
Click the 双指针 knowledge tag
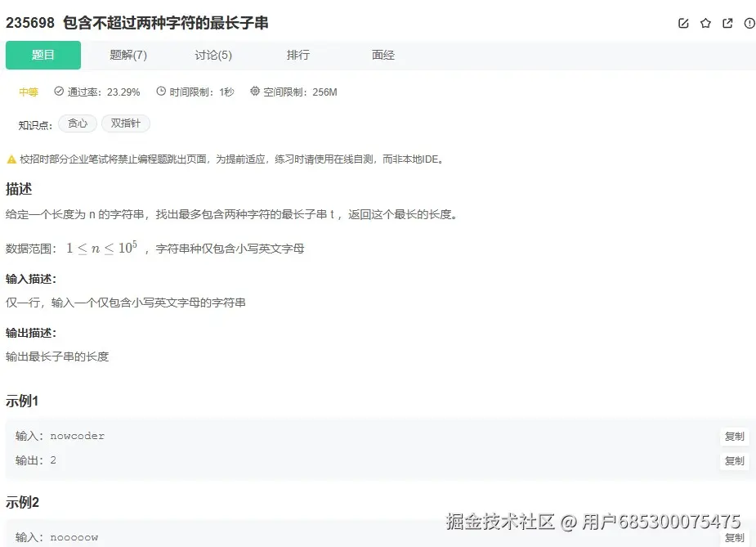pos(126,123)
